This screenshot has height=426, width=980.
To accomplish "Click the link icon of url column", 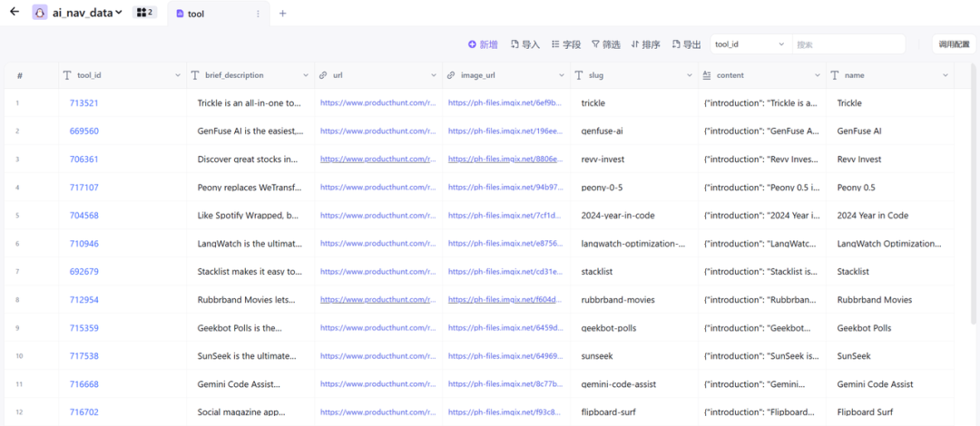I will (x=323, y=75).
